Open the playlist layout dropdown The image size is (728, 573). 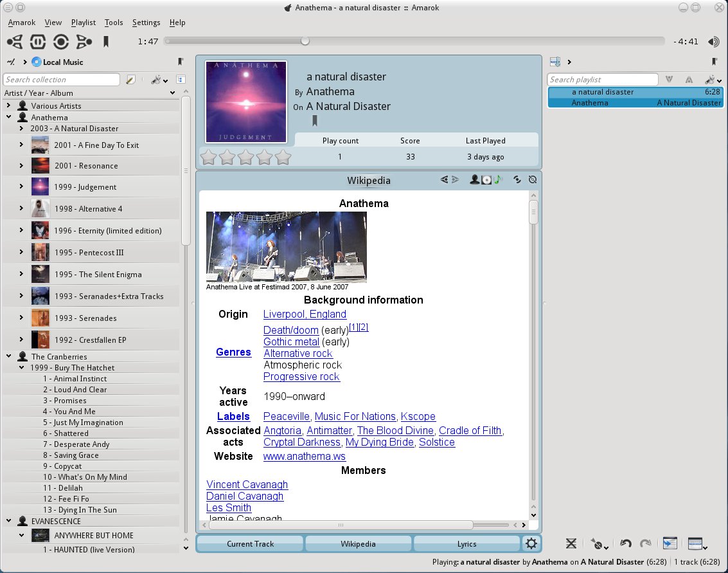click(x=697, y=543)
